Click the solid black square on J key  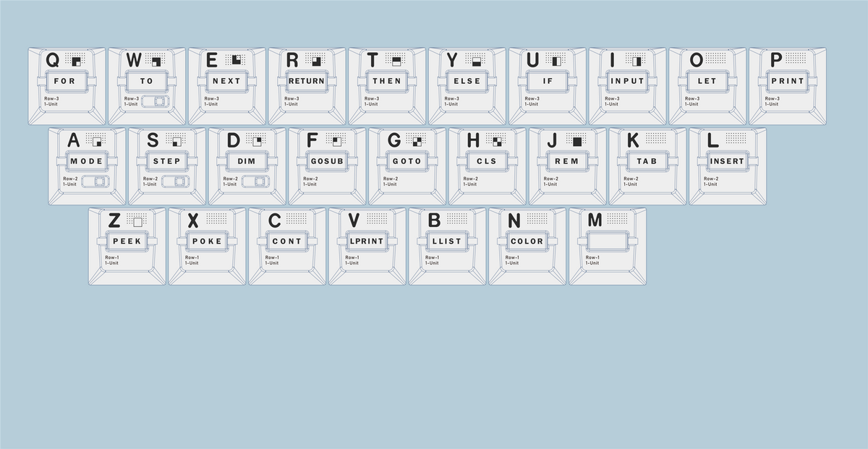(577, 140)
